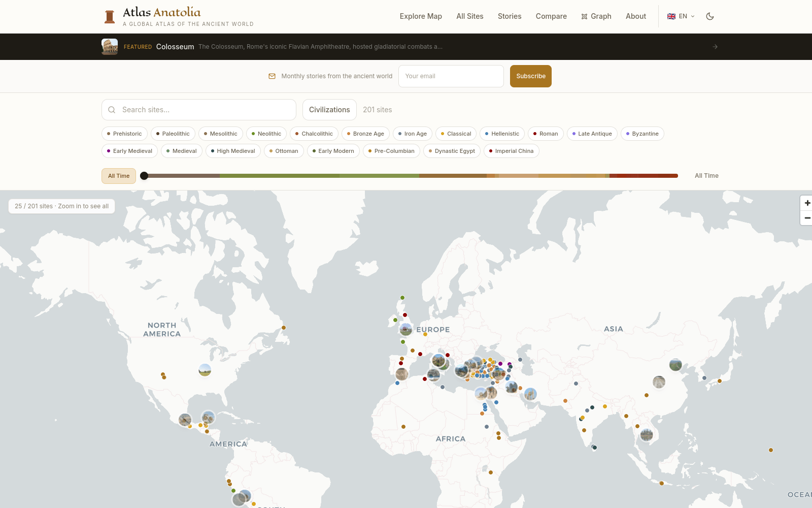
Task: Toggle the Dynastic Egypt filter chip
Action: [452, 151]
